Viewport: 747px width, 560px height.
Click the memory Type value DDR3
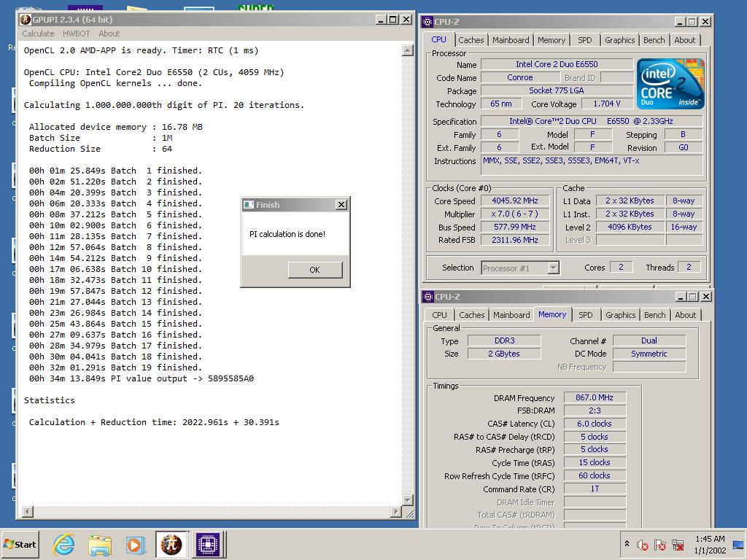[504, 341]
